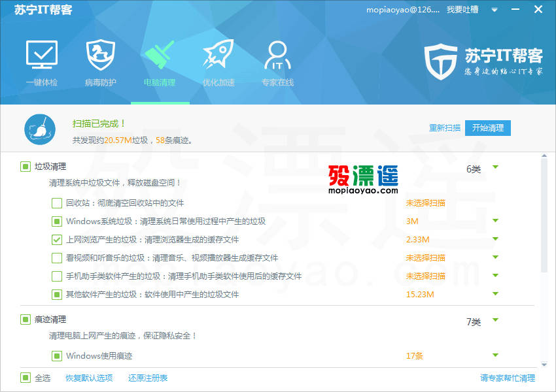Open the 专家在线 expert person icon
556x392 pixels.
coord(277,55)
